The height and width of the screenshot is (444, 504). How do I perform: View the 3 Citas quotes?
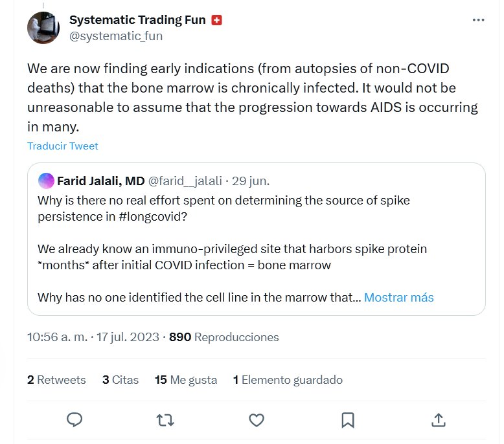120,380
